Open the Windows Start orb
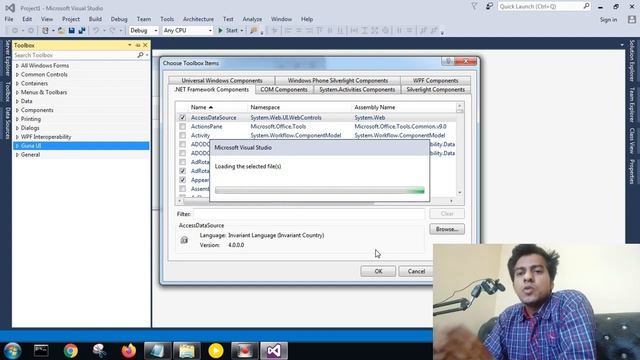 [12, 351]
